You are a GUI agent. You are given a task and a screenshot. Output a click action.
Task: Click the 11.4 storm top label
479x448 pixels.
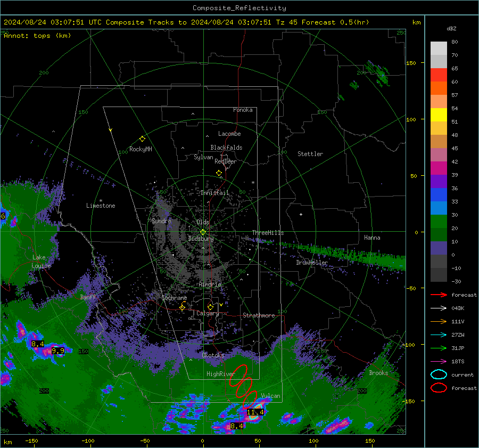click(x=255, y=412)
